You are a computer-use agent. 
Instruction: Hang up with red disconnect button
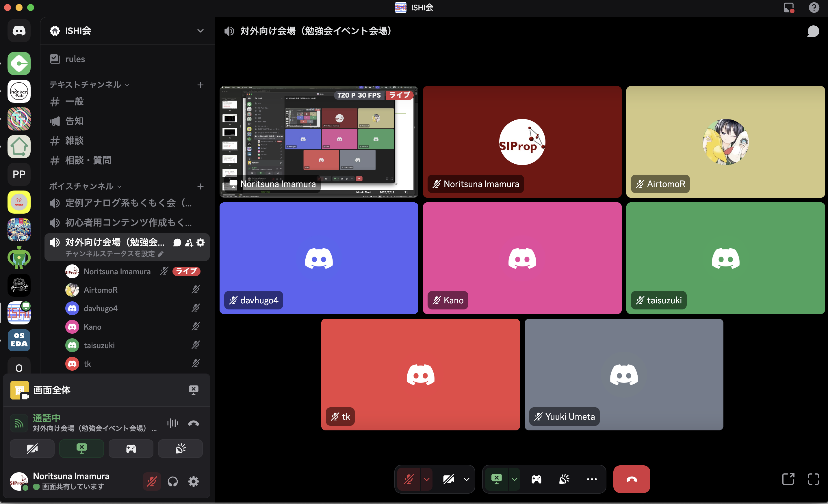(x=632, y=479)
